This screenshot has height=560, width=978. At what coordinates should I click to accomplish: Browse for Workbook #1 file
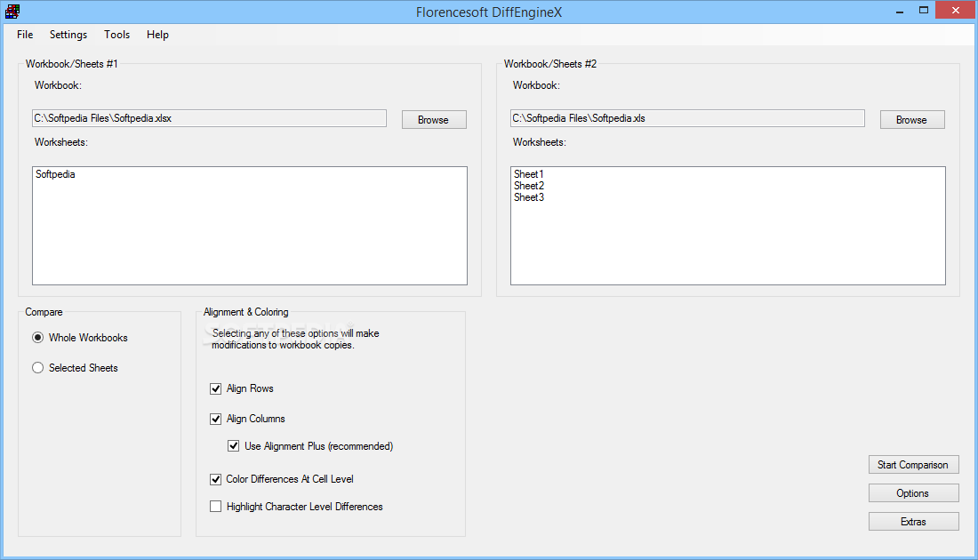[434, 120]
